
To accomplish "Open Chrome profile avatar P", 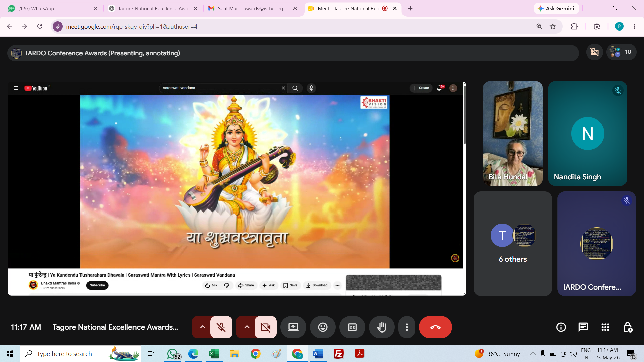I will coord(619,26).
